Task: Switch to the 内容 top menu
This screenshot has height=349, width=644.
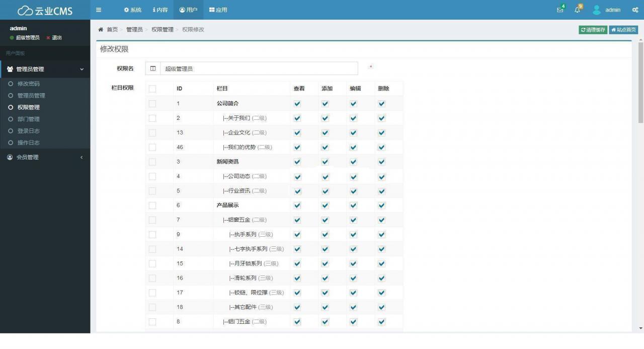Action: click(160, 10)
